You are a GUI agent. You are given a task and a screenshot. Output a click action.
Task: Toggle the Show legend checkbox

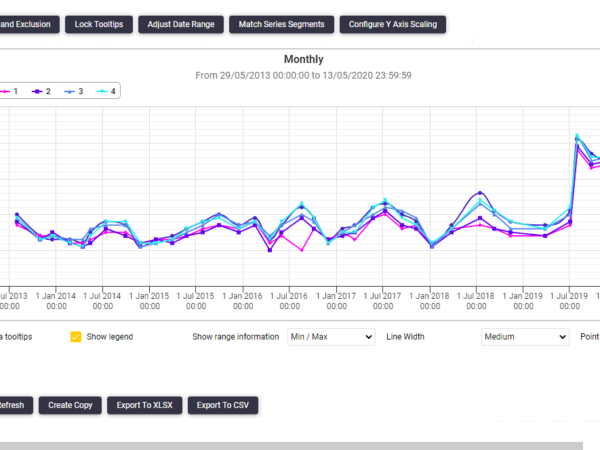[76, 337]
